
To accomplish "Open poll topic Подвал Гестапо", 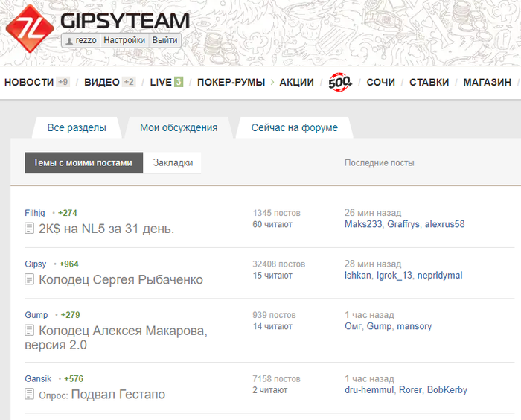I will tap(118, 395).
